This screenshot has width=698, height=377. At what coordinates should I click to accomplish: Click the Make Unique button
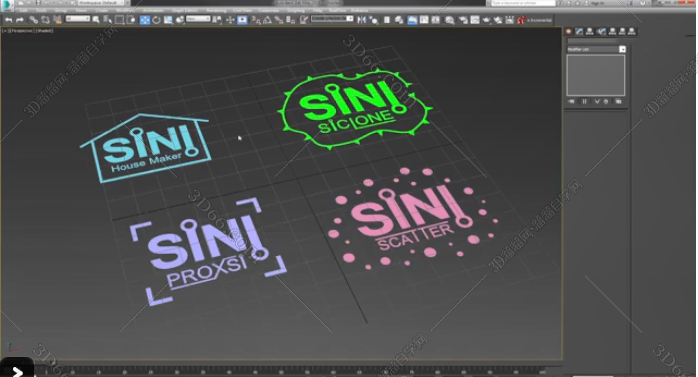(x=597, y=101)
